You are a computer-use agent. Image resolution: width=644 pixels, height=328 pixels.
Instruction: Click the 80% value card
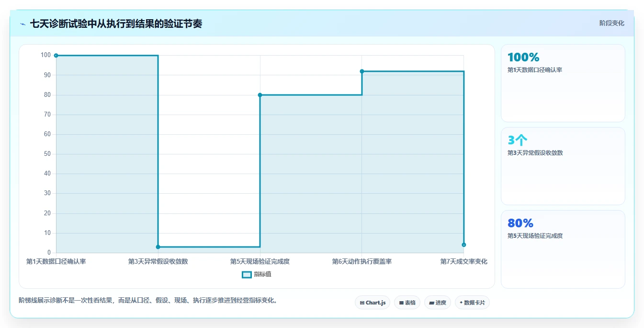click(x=563, y=249)
